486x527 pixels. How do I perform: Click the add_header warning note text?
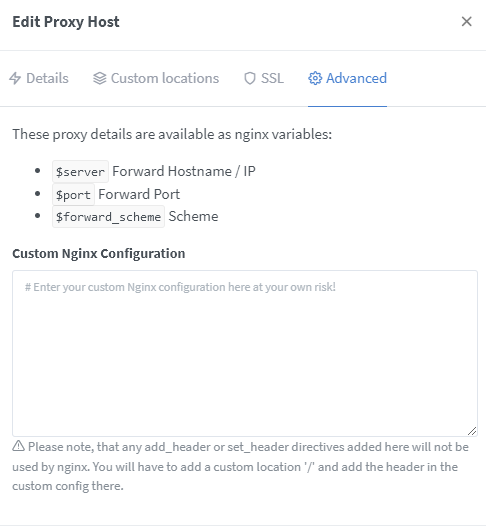point(241,467)
